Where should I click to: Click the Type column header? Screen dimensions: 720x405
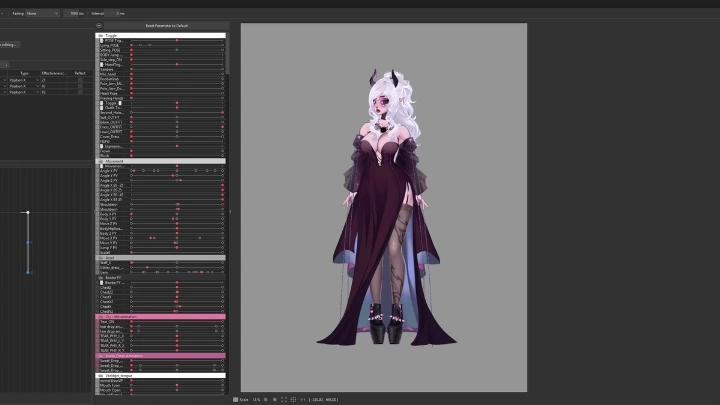pyautogui.click(x=24, y=73)
